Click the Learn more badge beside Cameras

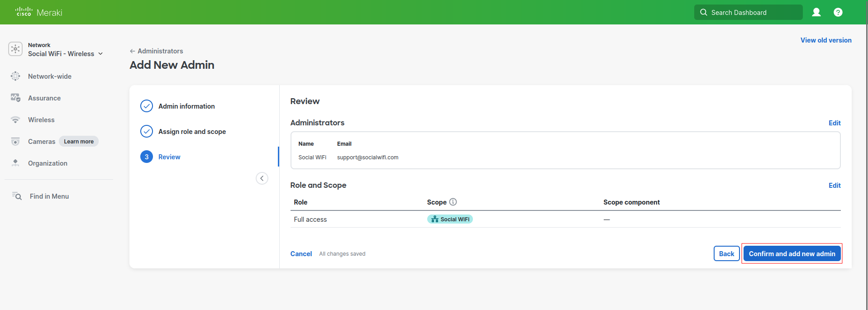79,142
